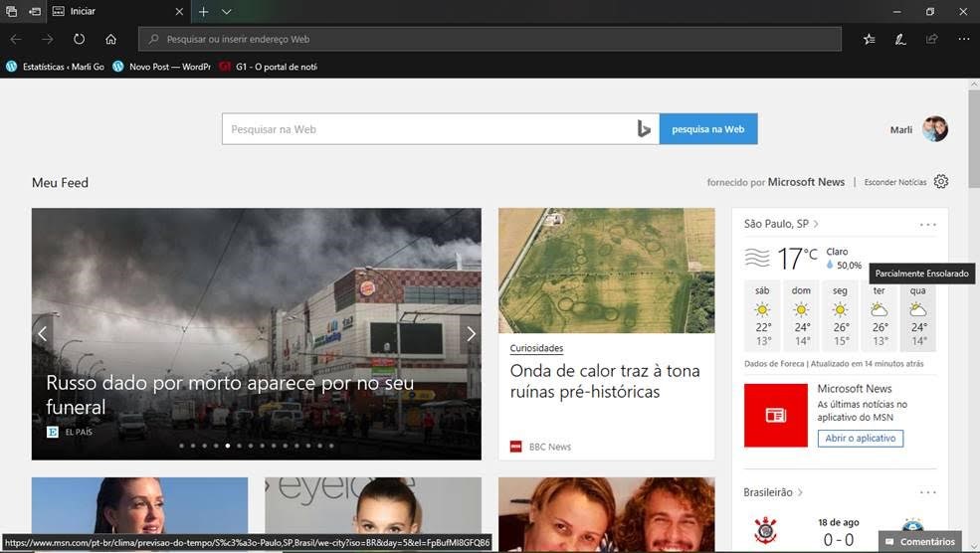Open the tab preview chevron dropdown
The image size is (980, 553).
pos(227,11)
